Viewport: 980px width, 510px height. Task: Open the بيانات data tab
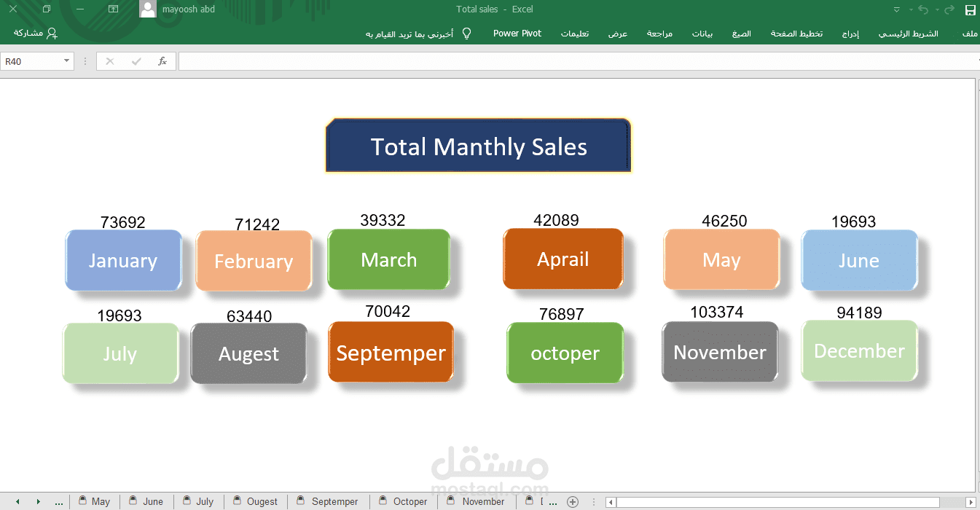[x=702, y=34]
